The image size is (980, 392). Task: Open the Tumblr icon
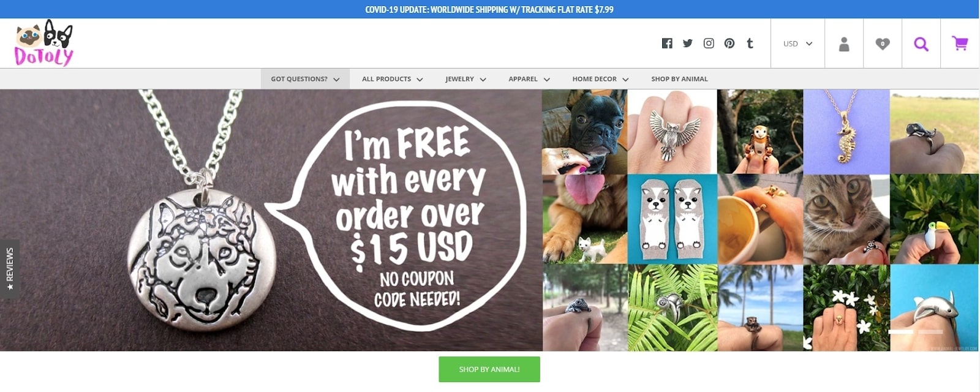pyautogui.click(x=750, y=43)
